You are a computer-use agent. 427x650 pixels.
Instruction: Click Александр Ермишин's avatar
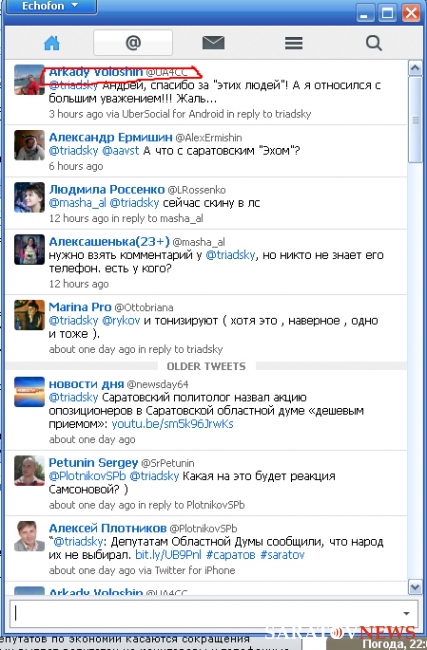[29, 145]
